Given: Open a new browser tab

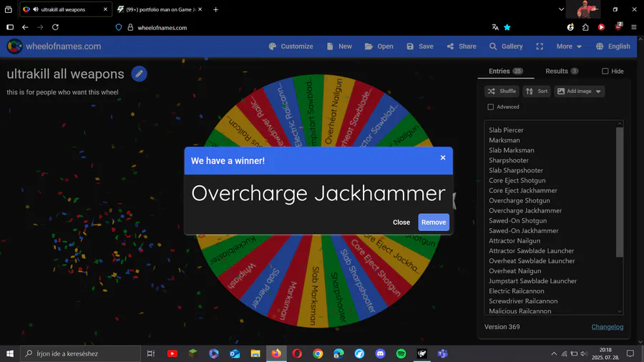Looking at the screenshot, I should 215,9.
